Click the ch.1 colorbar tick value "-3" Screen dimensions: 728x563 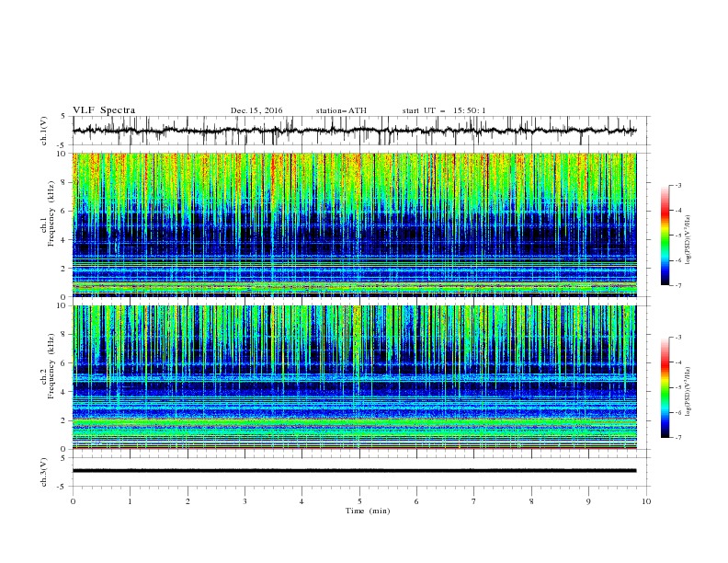tap(677, 185)
